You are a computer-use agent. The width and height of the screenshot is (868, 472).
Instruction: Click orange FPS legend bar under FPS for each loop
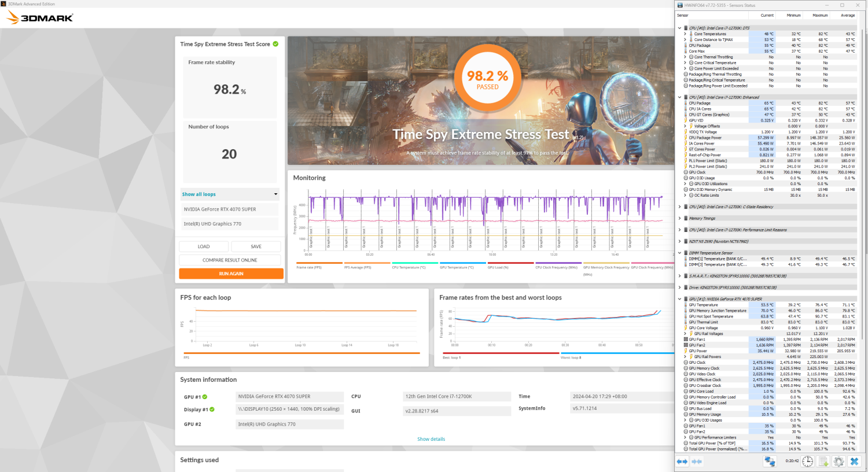click(301, 353)
